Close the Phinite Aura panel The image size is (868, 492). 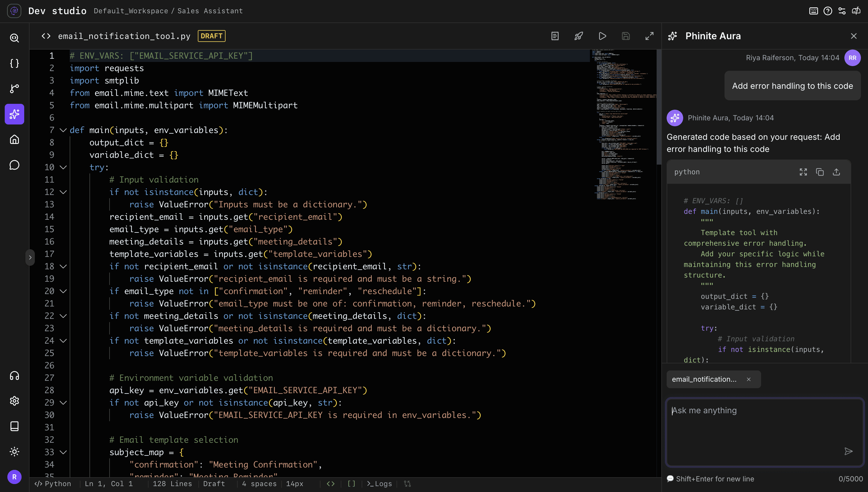[854, 36]
